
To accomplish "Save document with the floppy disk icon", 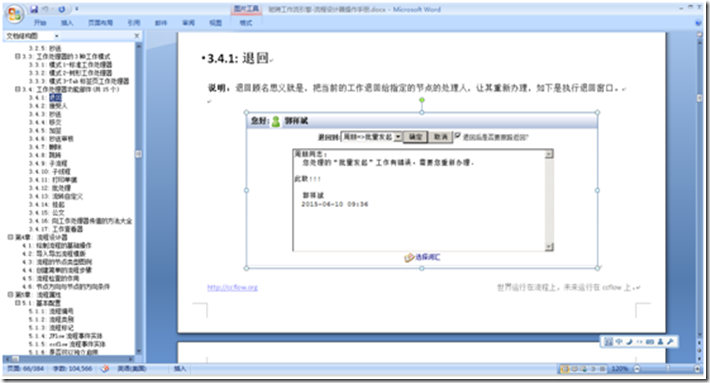I will coord(34,9).
